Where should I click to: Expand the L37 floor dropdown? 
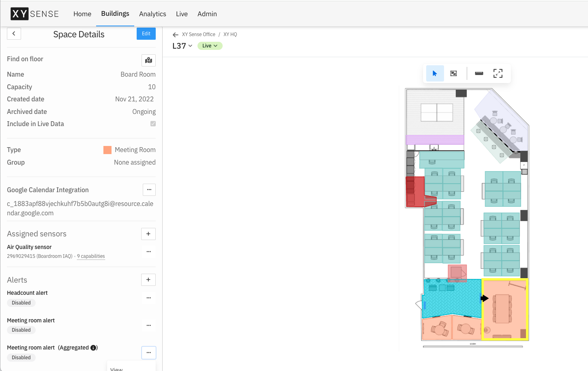pyautogui.click(x=182, y=46)
